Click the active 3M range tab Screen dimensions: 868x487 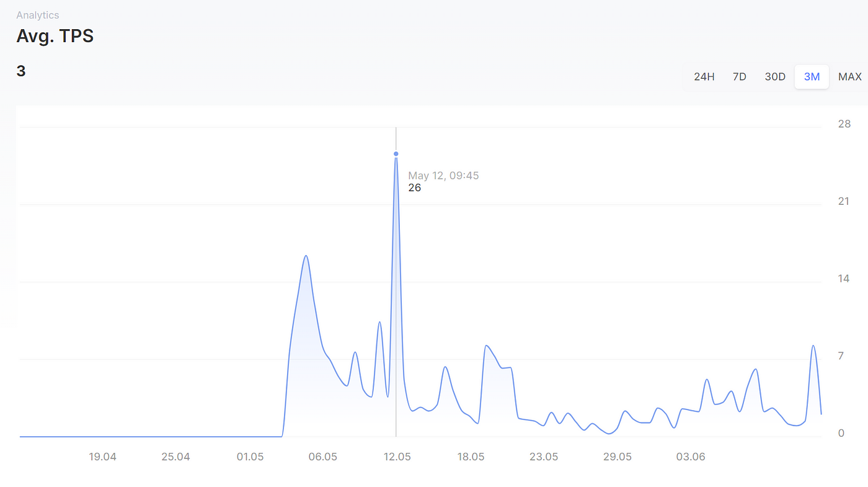tap(812, 77)
